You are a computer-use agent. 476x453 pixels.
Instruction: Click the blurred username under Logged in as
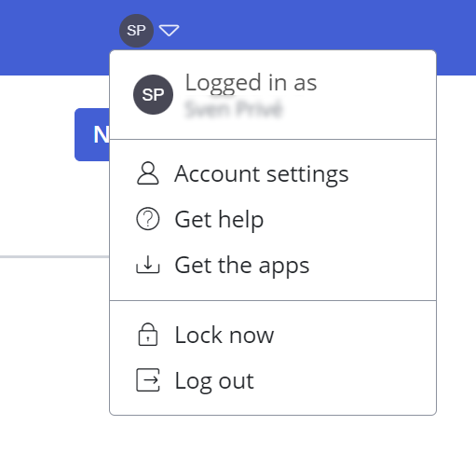point(234,109)
